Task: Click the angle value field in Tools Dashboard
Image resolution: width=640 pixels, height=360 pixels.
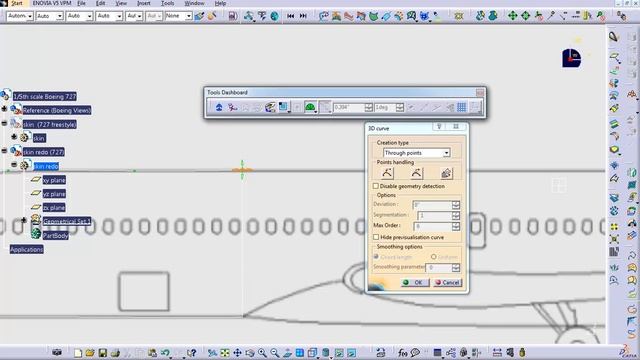Action: point(386,107)
